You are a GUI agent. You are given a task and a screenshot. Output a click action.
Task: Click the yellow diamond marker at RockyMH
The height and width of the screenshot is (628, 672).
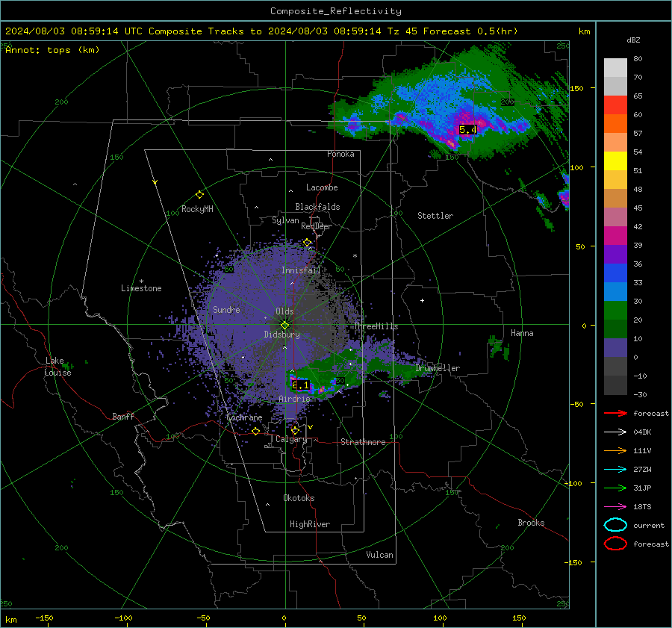click(x=199, y=195)
